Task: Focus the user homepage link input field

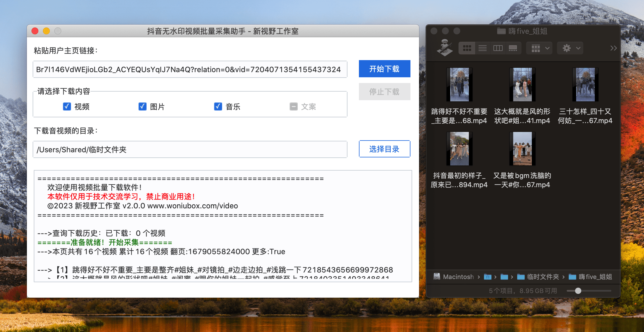Action: coord(190,69)
